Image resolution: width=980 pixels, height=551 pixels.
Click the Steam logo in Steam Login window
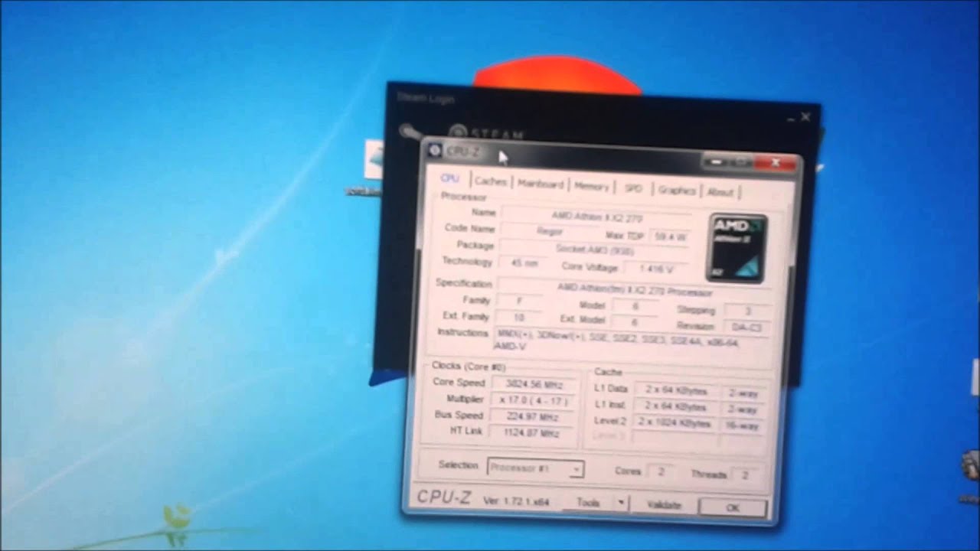[x=457, y=132]
